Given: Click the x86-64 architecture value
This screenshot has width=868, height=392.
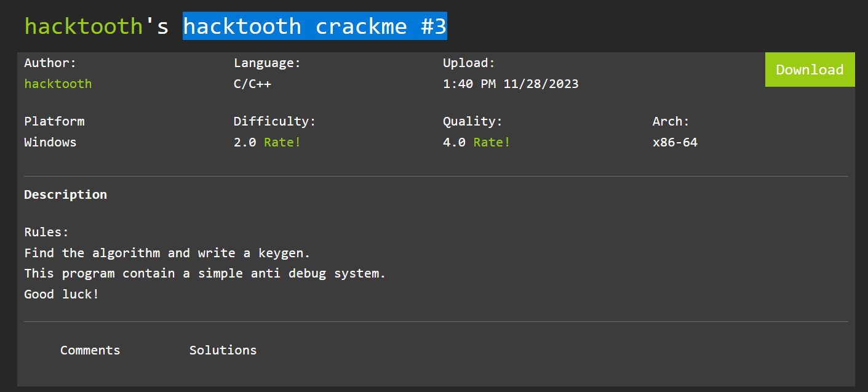Looking at the screenshot, I should coord(675,142).
